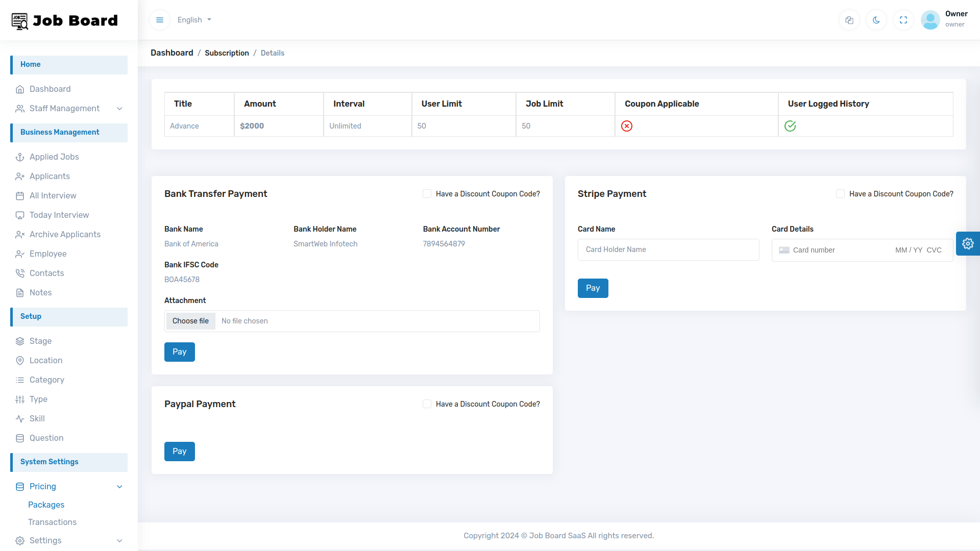Navigate to Subscription via breadcrumb link

tap(227, 53)
